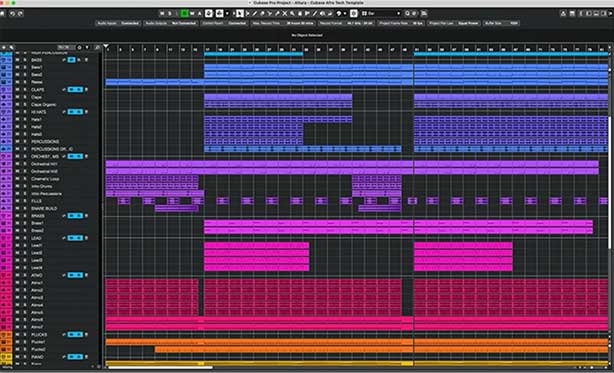Click the playhead cursor in the ruler

pyautogui.click(x=106, y=47)
